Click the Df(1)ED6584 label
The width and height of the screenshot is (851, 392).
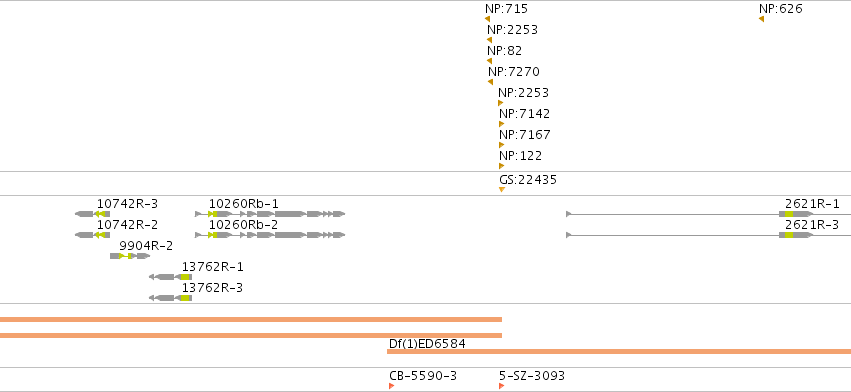[x=427, y=344]
